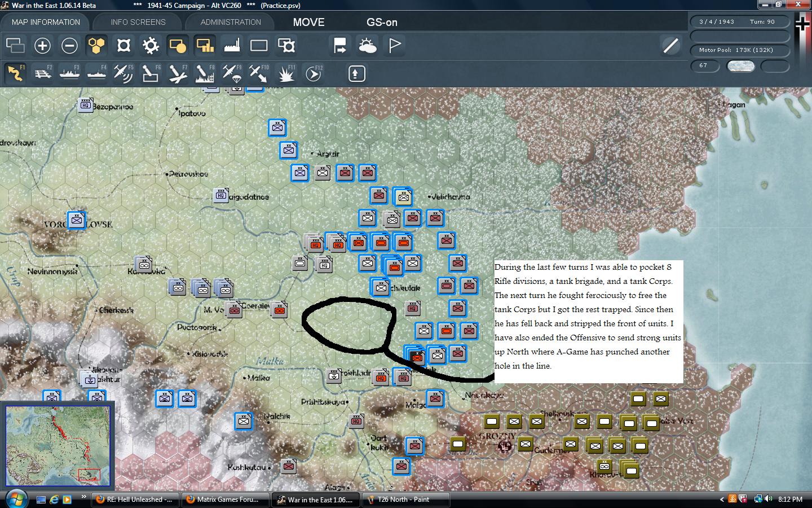Select the HQ unit at Bezopasnoe
This screenshot has width=812, height=508.
[85, 104]
